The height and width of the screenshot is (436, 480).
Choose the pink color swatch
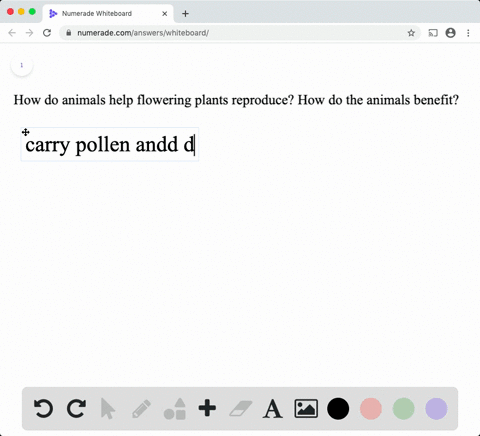coord(371,408)
